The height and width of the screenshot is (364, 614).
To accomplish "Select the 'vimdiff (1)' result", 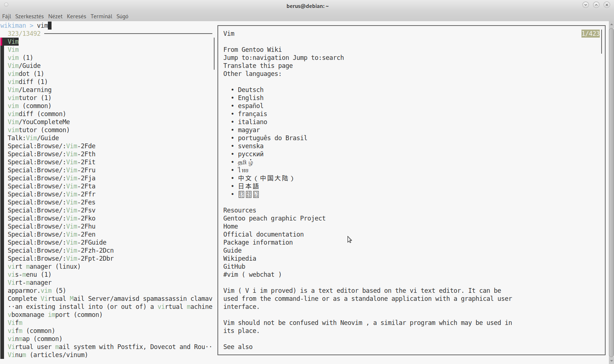I will pos(28,82).
